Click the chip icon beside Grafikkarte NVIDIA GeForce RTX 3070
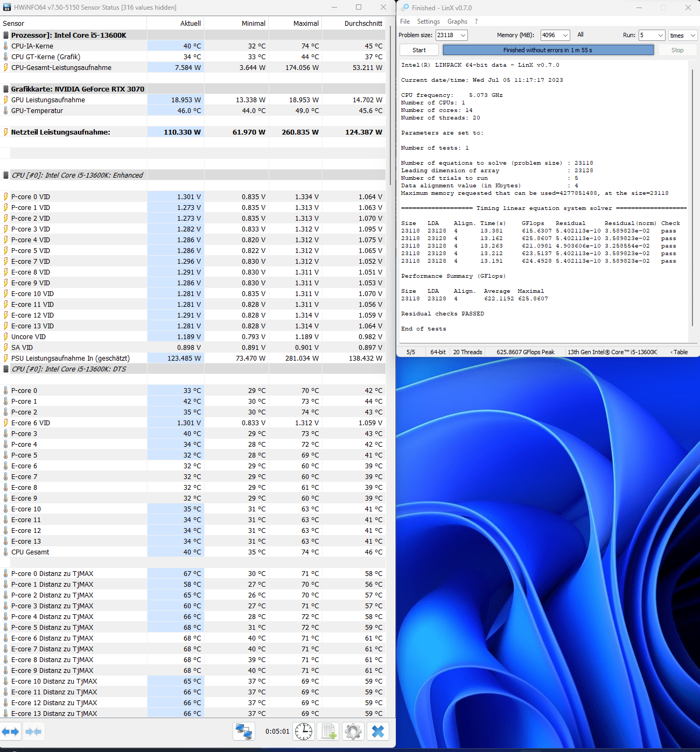Viewport: 700px width, 752px height. point(6,89)
